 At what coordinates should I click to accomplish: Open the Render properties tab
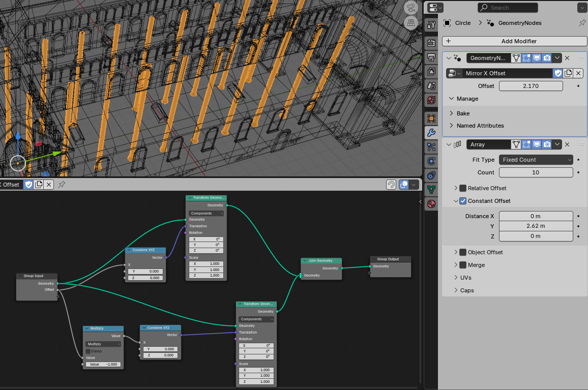(431, 42)
